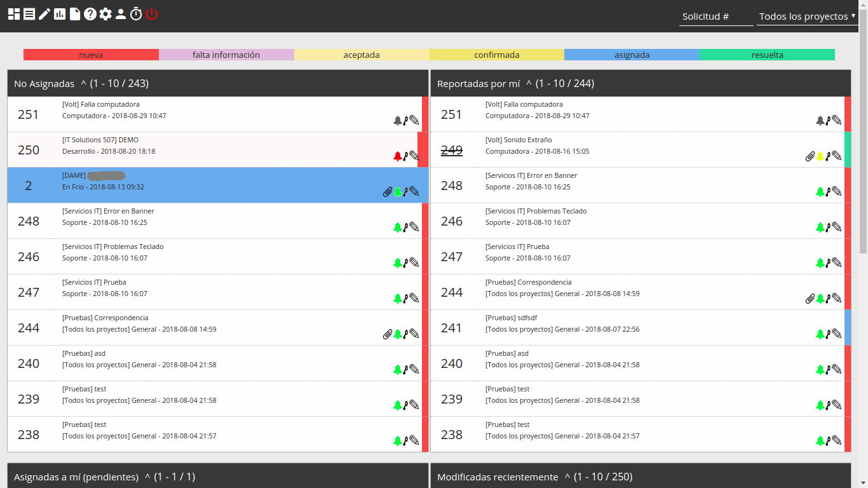The height and width of the screenshot is (488, 868).
Task: Open the help question mark icon
Action: click(x=90, y=14)
